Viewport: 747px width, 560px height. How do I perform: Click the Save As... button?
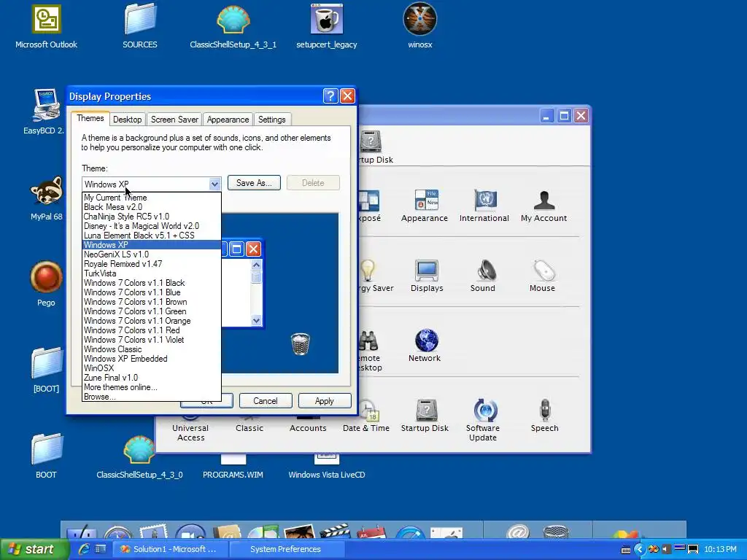tap(254, 183)
